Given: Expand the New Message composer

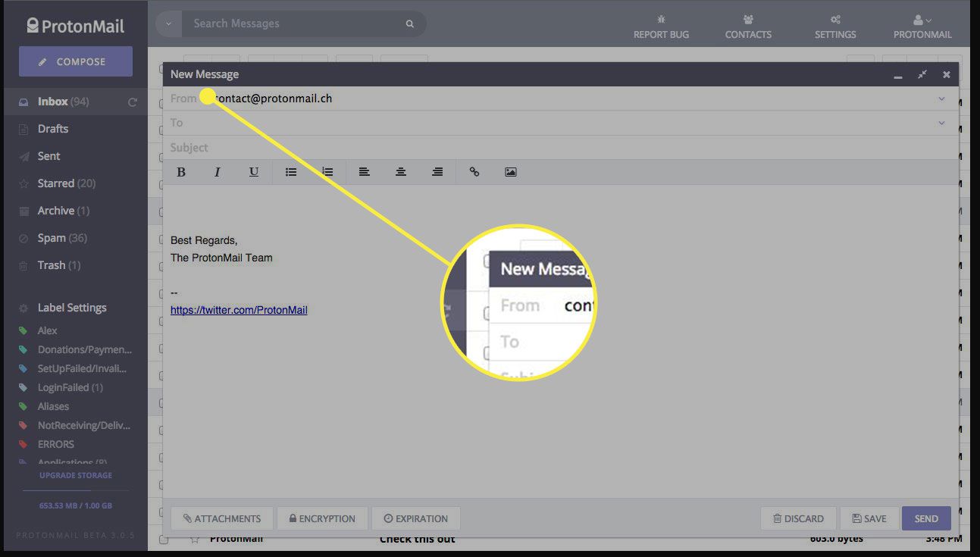Looking at the screenshot, I should pyautogui.click(x=922, y=74).
